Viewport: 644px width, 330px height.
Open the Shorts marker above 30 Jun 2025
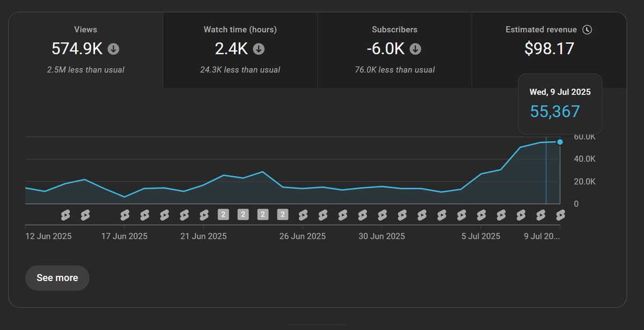point(382,215)
